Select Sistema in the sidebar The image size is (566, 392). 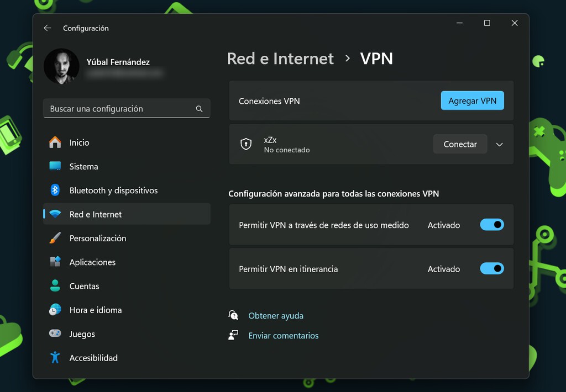(x=55, y=166)
